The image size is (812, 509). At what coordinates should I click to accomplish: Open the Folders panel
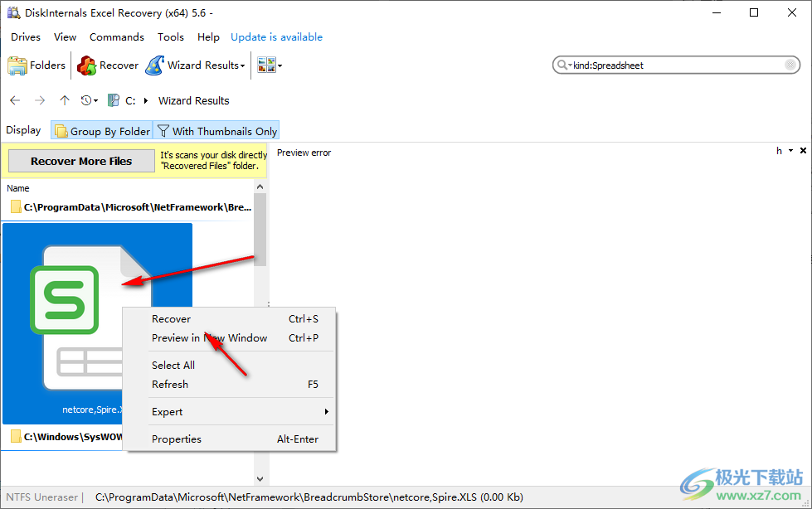[x=36, y=65]
